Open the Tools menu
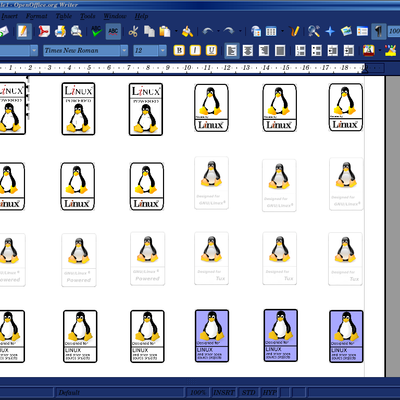This screenshot has height=400, width=400. [88, 16]
